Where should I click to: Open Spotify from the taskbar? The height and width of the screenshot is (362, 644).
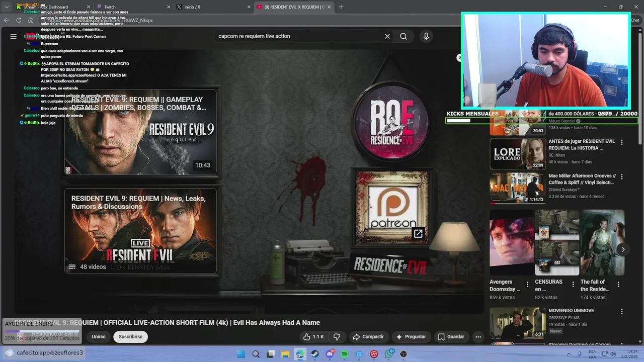coord(345,354)
